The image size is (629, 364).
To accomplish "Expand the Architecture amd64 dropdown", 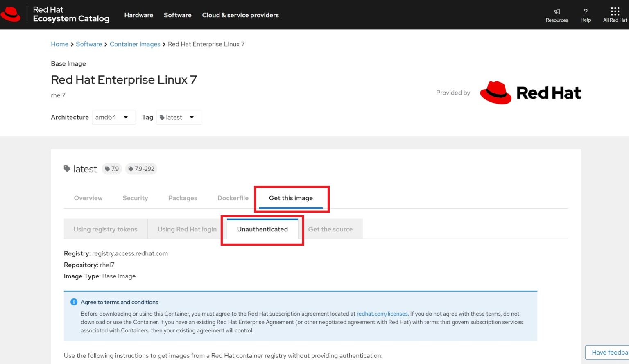I will [x=113, y=117].
